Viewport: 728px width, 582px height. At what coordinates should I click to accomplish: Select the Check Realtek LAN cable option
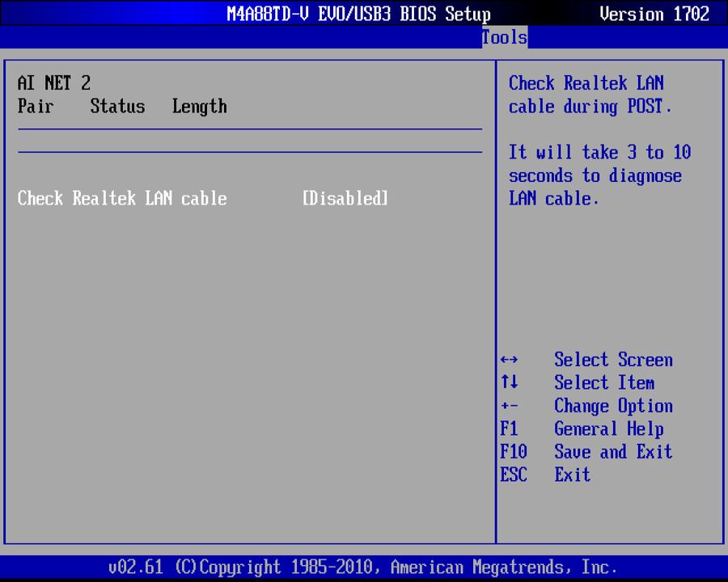click(121, 198)
